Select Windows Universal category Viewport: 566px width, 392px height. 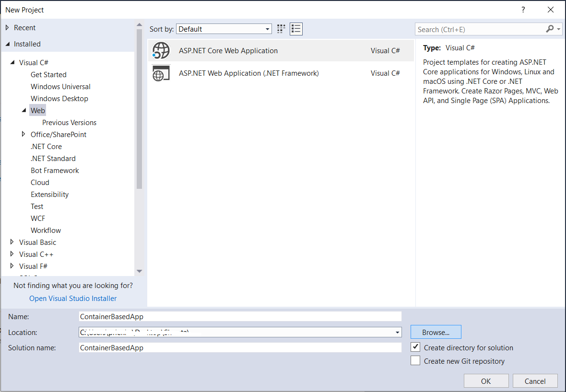click(x=60, y=87)
